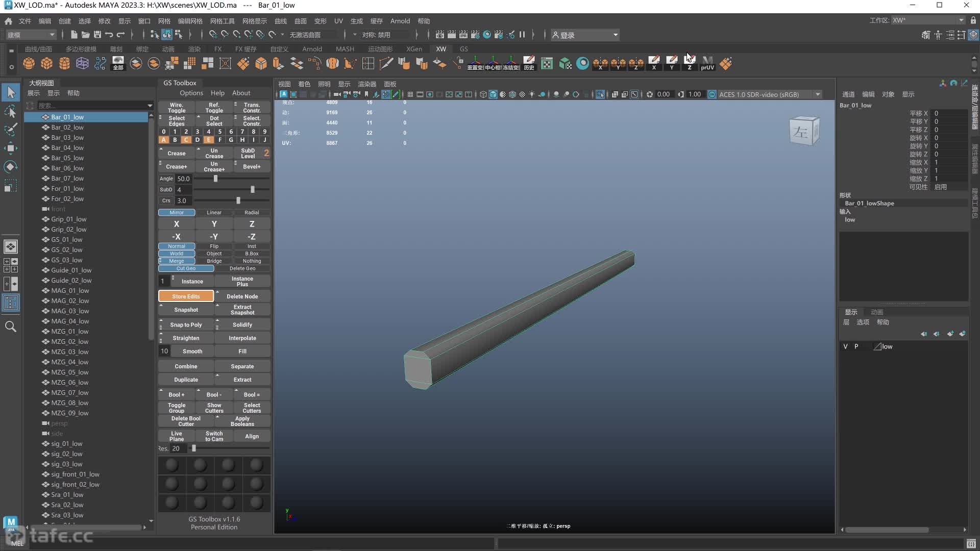Toggle V visibility of low layer
The height and width of the screenshot is (551, 980).
(x=845, y=346)
